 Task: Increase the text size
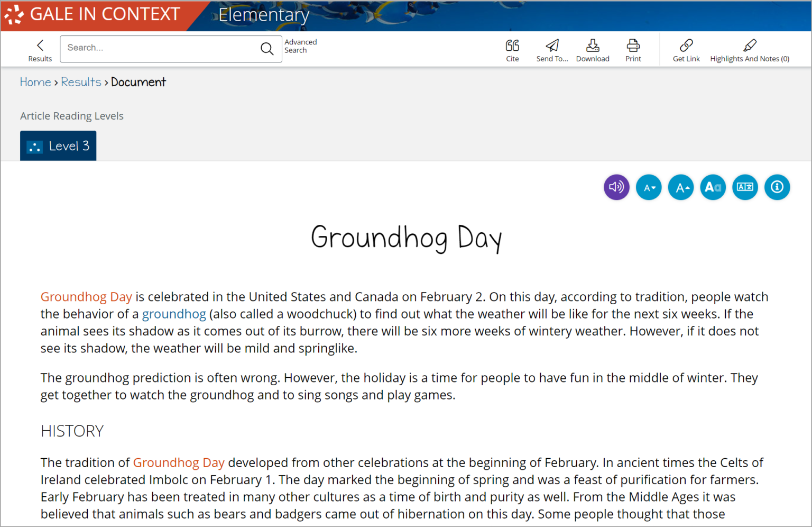[680, 187]
